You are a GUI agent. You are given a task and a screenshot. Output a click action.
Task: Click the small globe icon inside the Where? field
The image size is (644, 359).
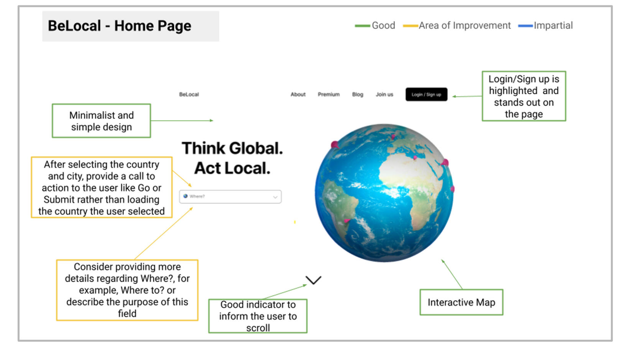tap(186, 196)
